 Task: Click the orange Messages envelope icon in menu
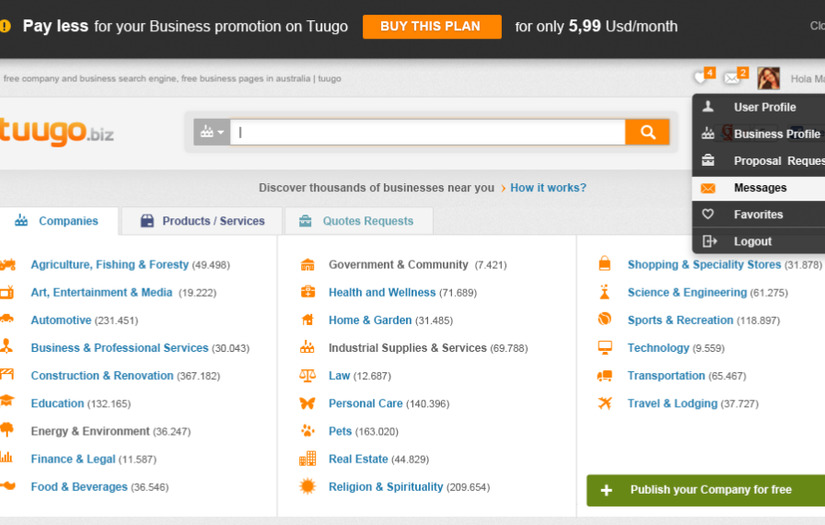(708, 188)
